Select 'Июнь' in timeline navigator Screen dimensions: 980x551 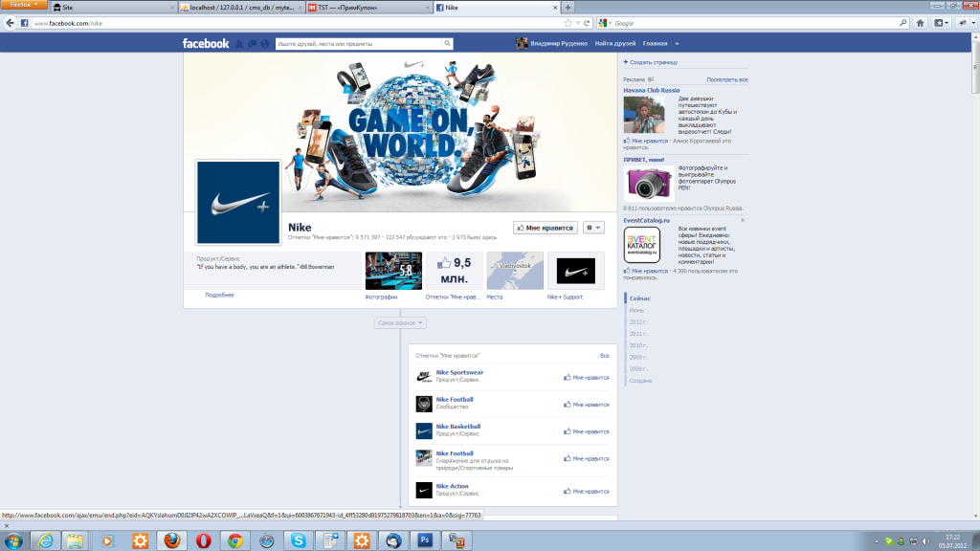636,311
